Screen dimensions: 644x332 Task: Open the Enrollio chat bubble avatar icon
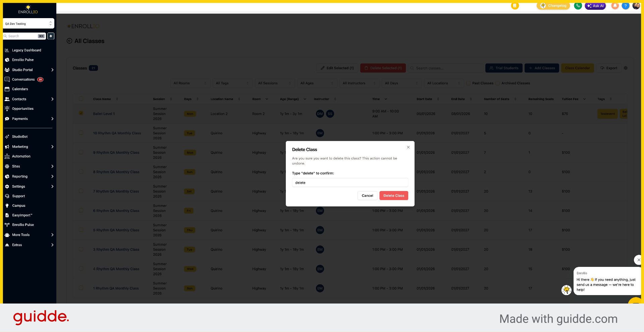click(567, 290)
